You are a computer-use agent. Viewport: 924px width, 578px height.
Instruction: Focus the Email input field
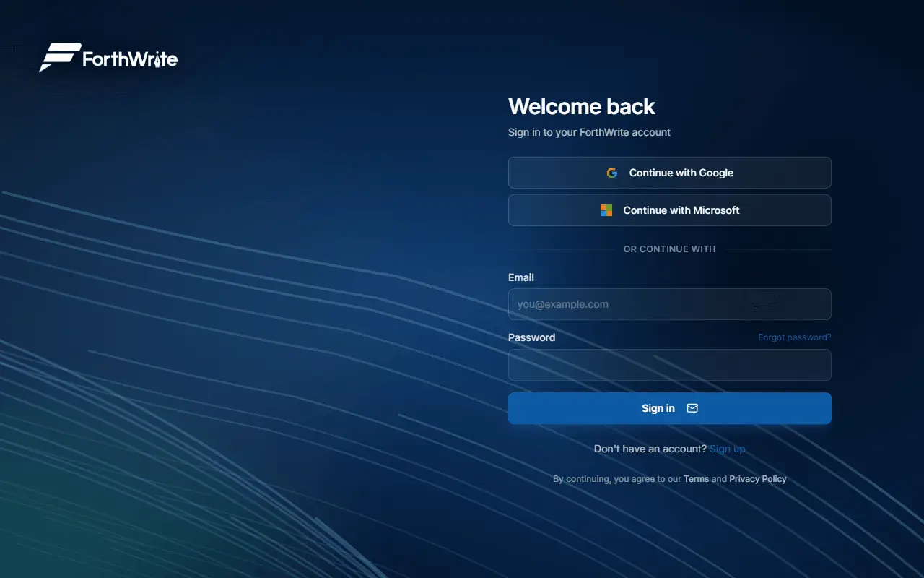tap(670, 304)
